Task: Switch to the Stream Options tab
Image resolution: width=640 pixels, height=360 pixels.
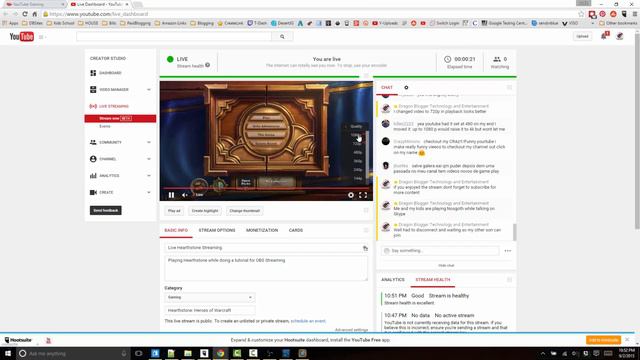Action: tap(217, 230)
